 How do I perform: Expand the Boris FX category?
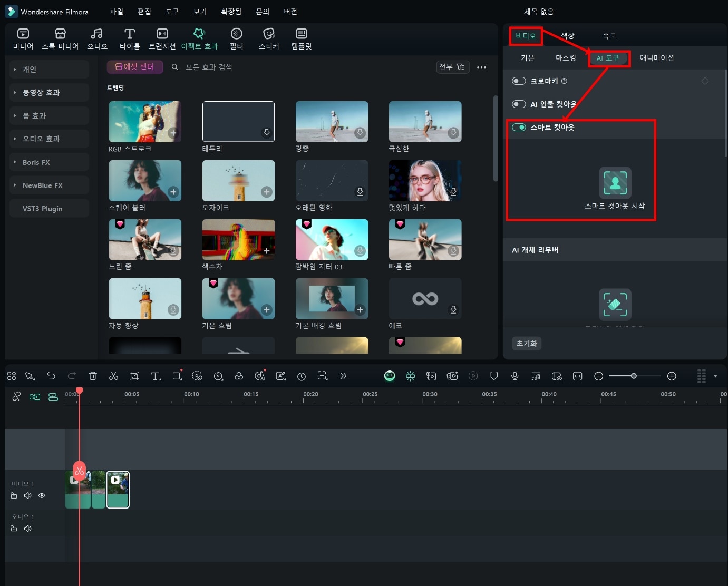click(x=50, y=162)
